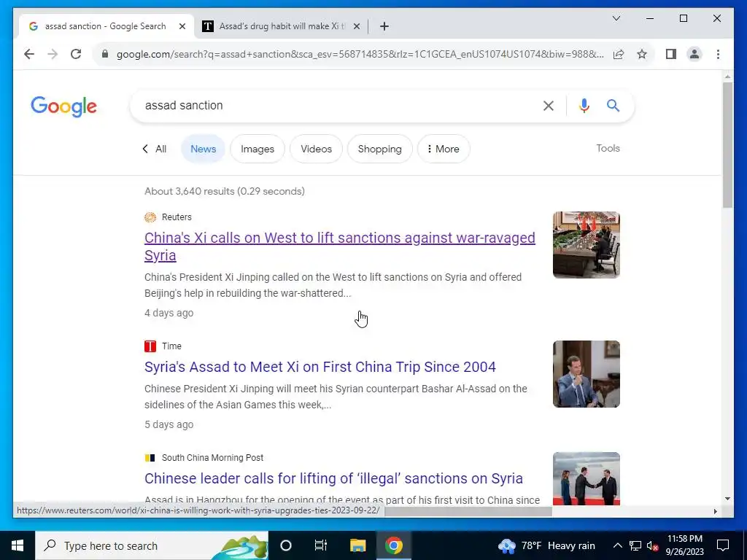Viewport: 747px width, 560px height.
Task: Open search Tools options
Action: [x=608, y=148]
